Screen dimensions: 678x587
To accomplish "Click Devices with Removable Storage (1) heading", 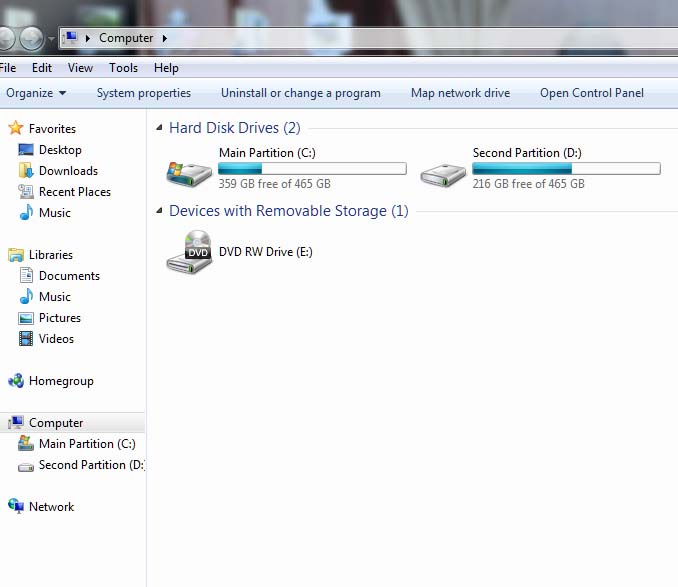I will tap(288, 211).
